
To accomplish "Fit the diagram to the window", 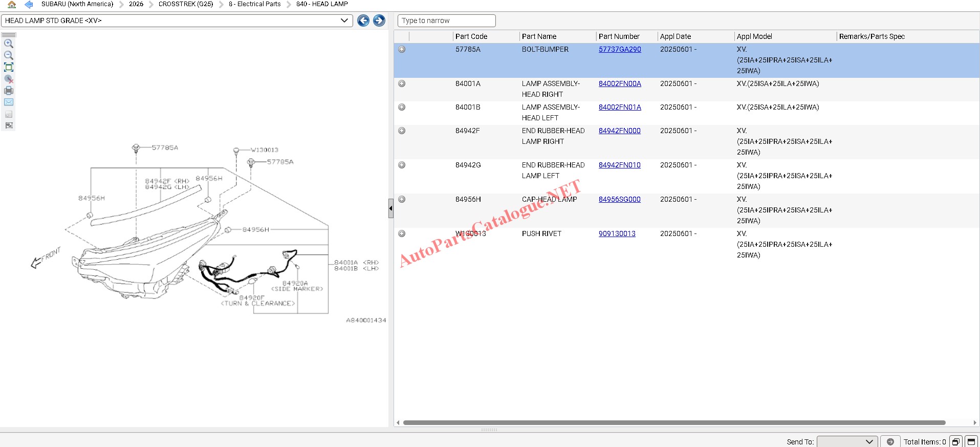I will pos(9,67).
